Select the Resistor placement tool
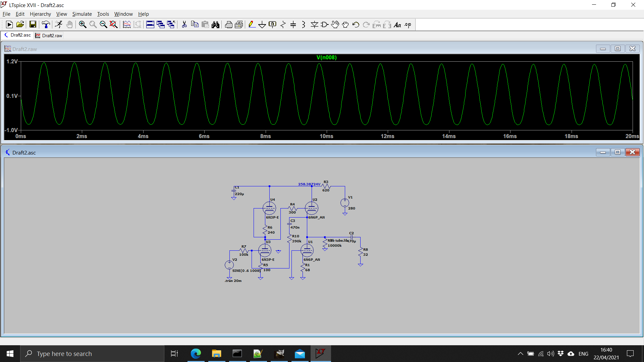Screen dimensions: 644x362 [283, 24]
